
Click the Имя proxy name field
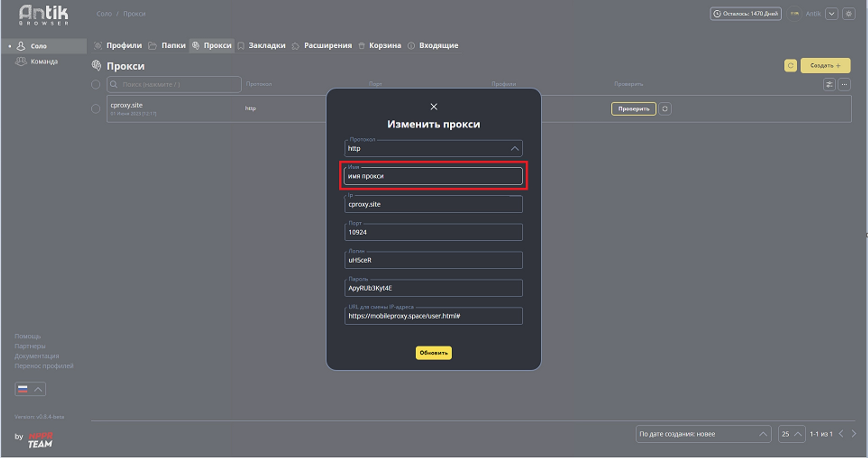434,176
